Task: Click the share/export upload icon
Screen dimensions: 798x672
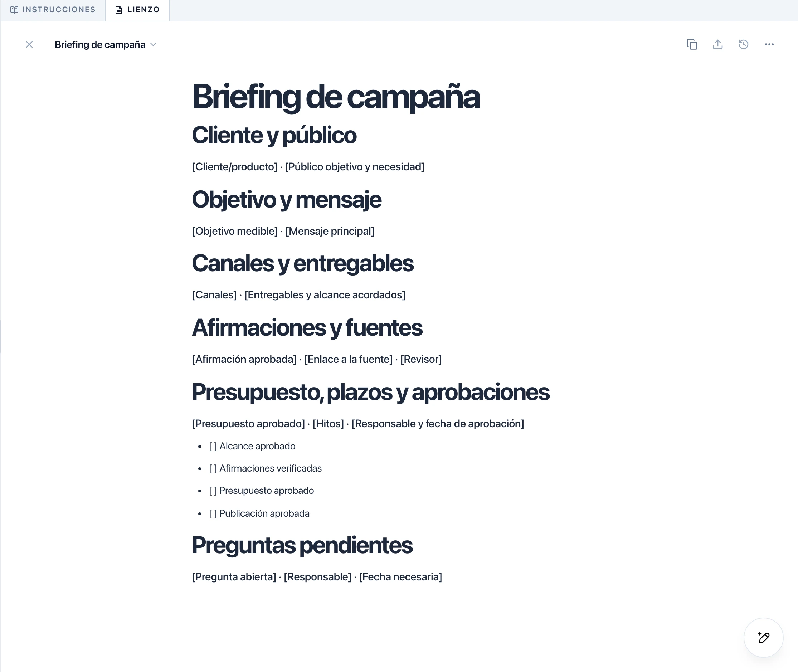Action: (x=717, y=45)
